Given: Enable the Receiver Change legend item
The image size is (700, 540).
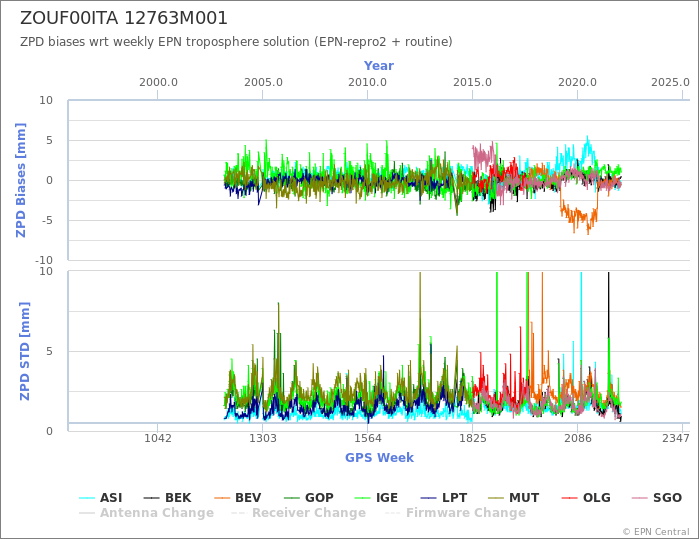Looking at the screenshot, I should [x=298, y=513].
